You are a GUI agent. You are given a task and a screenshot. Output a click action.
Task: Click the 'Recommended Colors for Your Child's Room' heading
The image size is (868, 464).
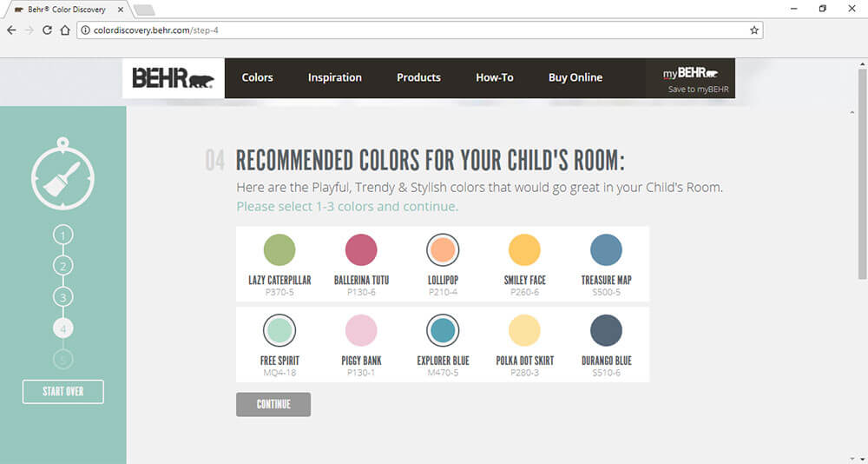coord(431,161)
